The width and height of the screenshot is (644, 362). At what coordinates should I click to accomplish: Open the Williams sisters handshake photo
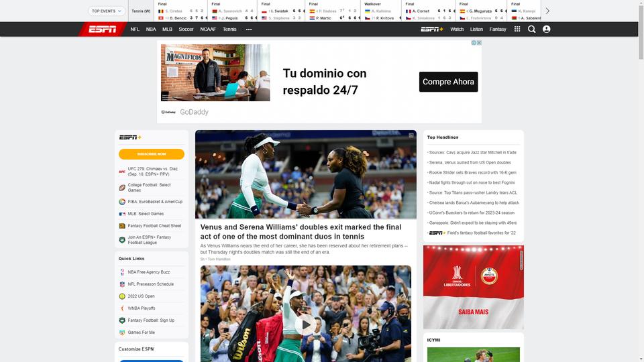point(306,174)
